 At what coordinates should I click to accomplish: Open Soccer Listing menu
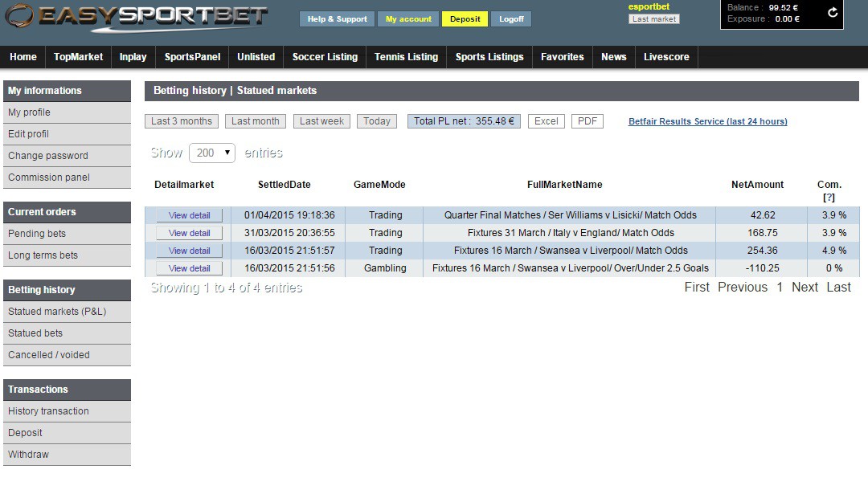click(325, 57)
